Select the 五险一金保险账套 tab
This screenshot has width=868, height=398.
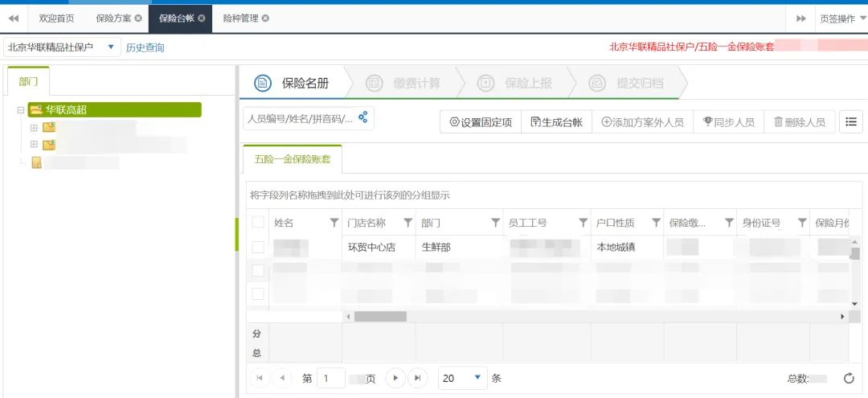click(x=293, y=159)
